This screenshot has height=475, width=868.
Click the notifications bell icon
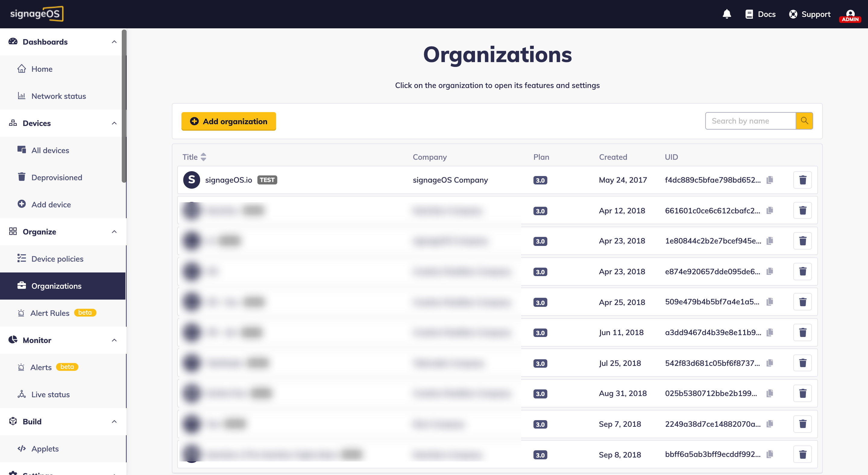pos(727,14)
